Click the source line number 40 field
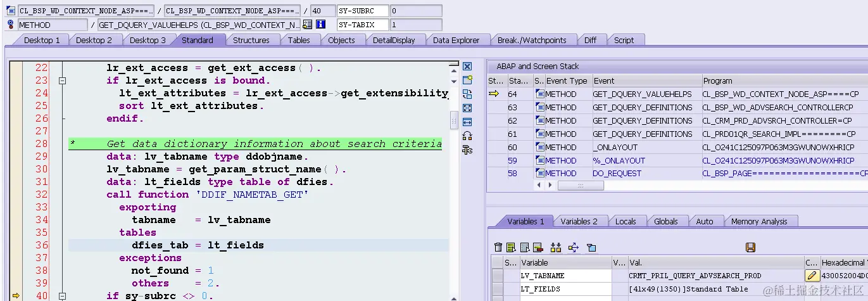The image size is (868, 301). [x=324, y=11]
